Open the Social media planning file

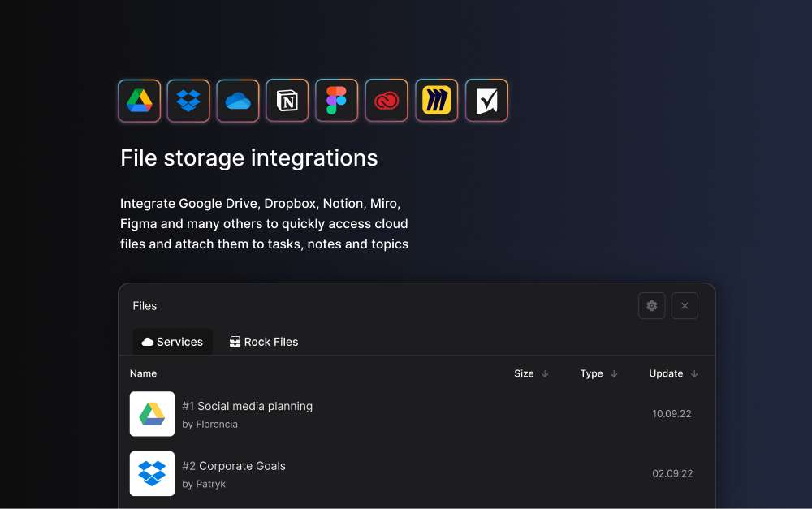(247, 406)
